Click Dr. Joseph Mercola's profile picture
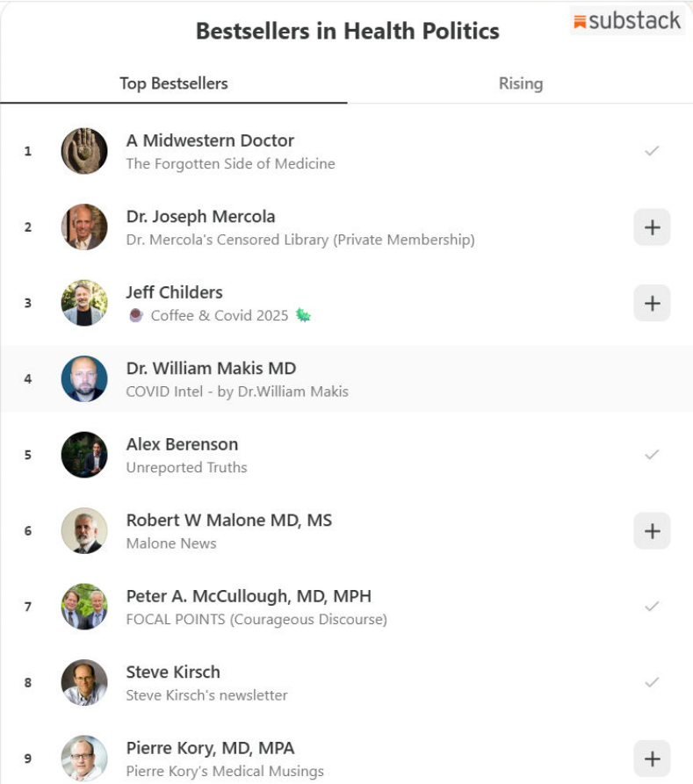This screenshot has height=784, width=693. 84,227
